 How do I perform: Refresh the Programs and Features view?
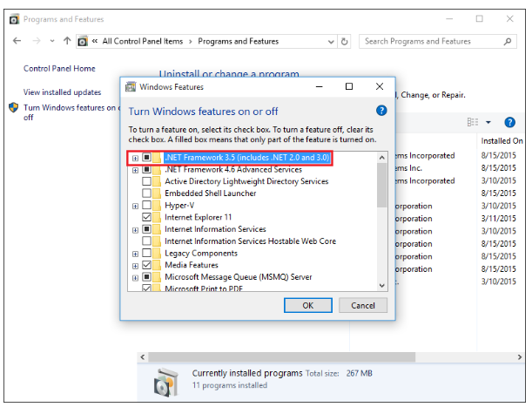tap(345, 42)
